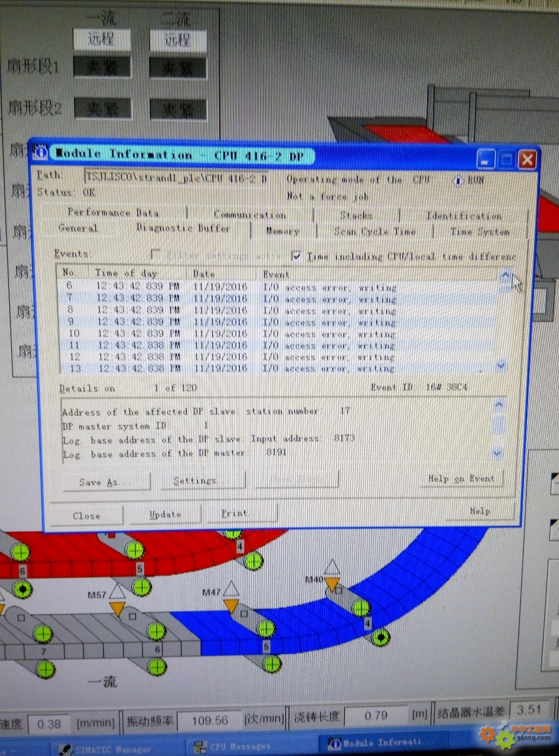This screenshot has width=559, height=756.
Task: Click the Module Information title bar icon
Action: pos(41,152)
